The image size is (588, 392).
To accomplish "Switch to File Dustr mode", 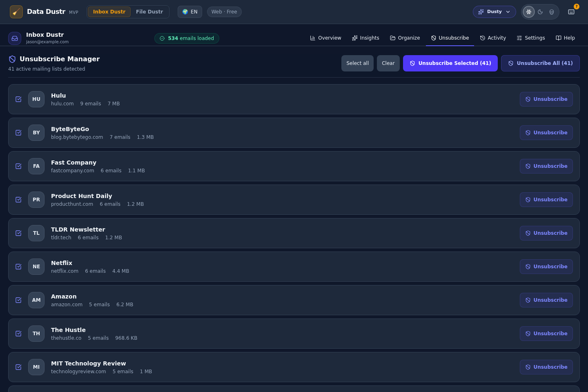I will (149, 12).
